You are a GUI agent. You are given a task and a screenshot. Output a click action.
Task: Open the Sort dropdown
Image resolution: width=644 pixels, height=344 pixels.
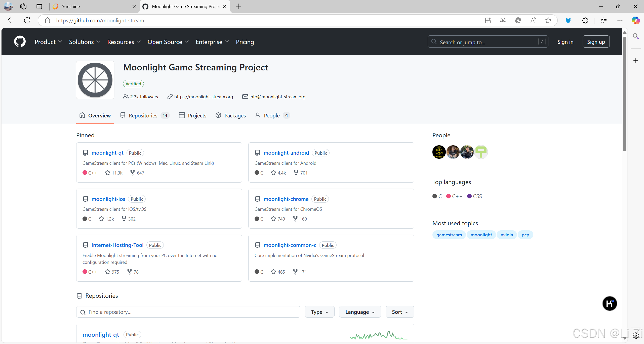(x=399, y=312)
